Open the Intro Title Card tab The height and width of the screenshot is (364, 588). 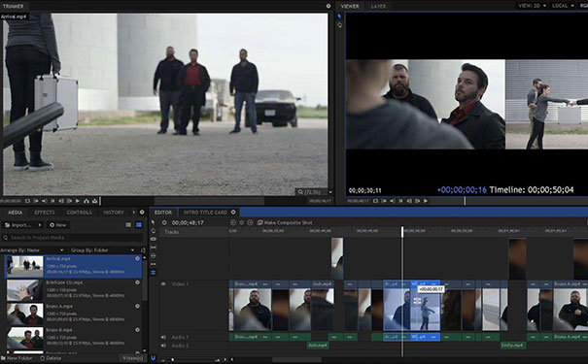tap(205, 213)
